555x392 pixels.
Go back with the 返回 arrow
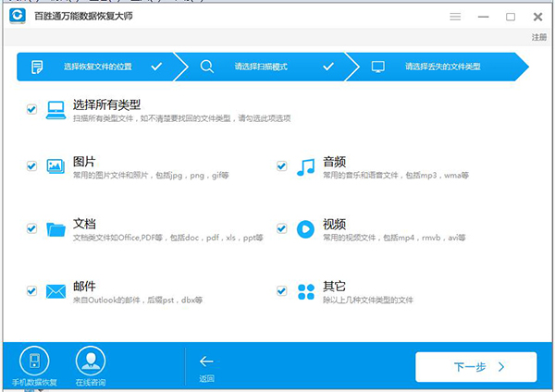[206, 369]
